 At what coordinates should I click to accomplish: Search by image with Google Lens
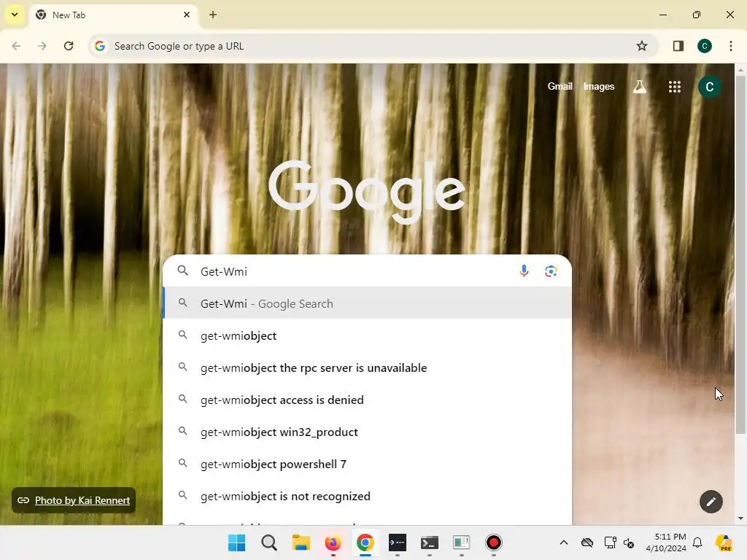[551, 271]
